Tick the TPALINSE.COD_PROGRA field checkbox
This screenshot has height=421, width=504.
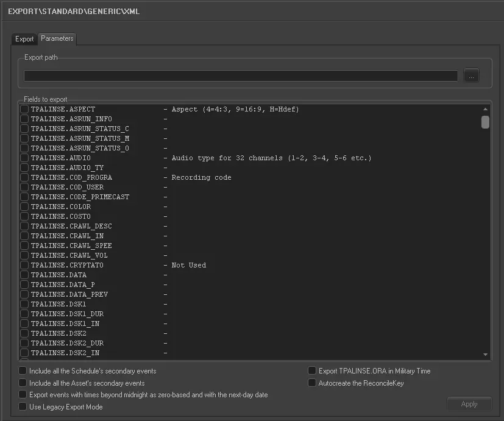pos(24,177)
